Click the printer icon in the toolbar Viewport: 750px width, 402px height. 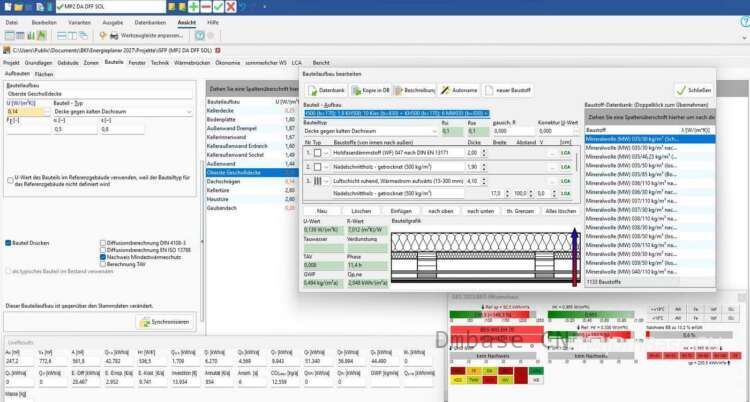[x=114, y=35]
